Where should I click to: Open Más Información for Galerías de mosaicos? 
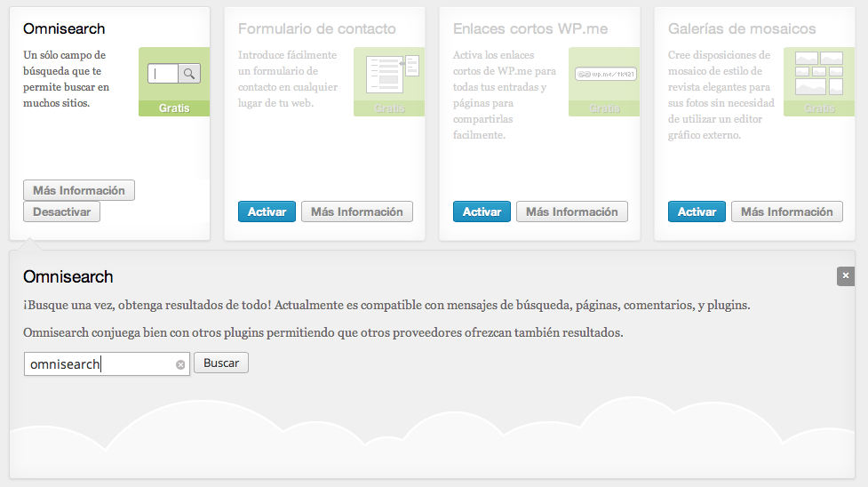(786, 212)
